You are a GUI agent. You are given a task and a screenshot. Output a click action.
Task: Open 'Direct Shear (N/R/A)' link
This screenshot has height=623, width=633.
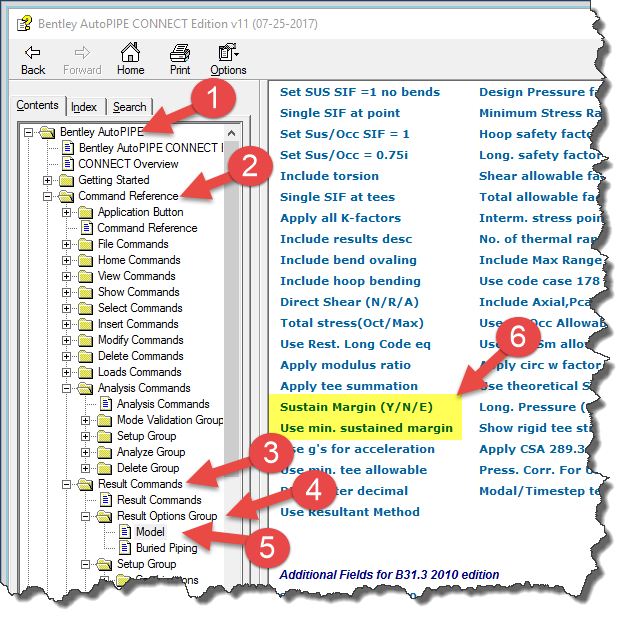(349, 302)
